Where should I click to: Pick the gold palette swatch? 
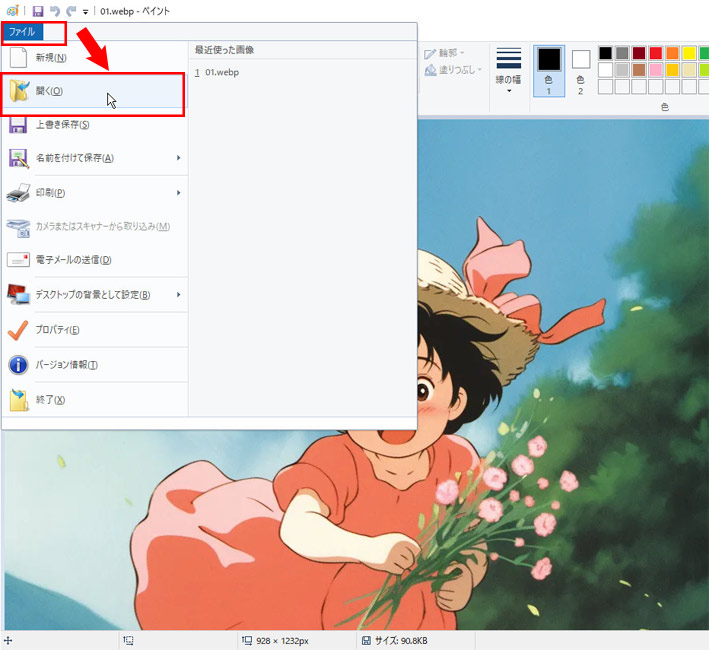click(x=672, y=70)
